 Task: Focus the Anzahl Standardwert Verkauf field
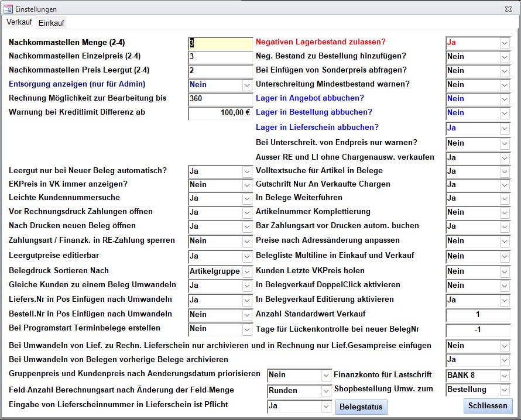478,315
